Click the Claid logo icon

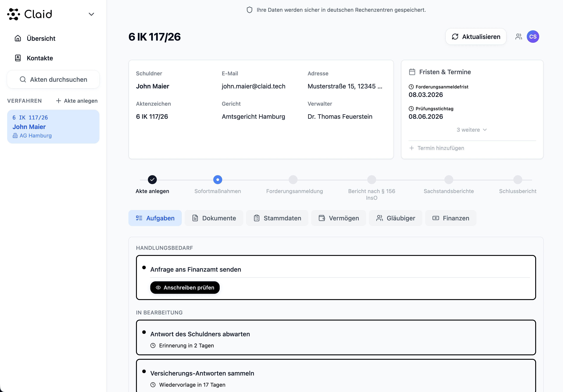[14, 14]
